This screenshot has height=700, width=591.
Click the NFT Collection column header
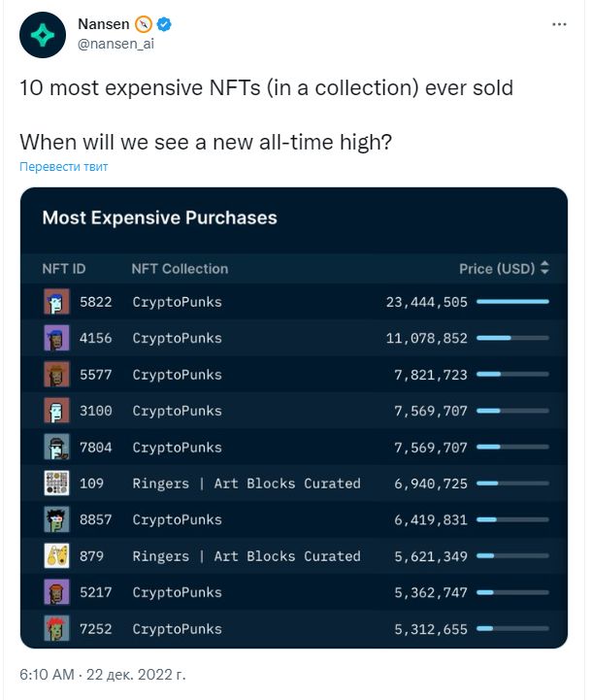pos(180,269)
